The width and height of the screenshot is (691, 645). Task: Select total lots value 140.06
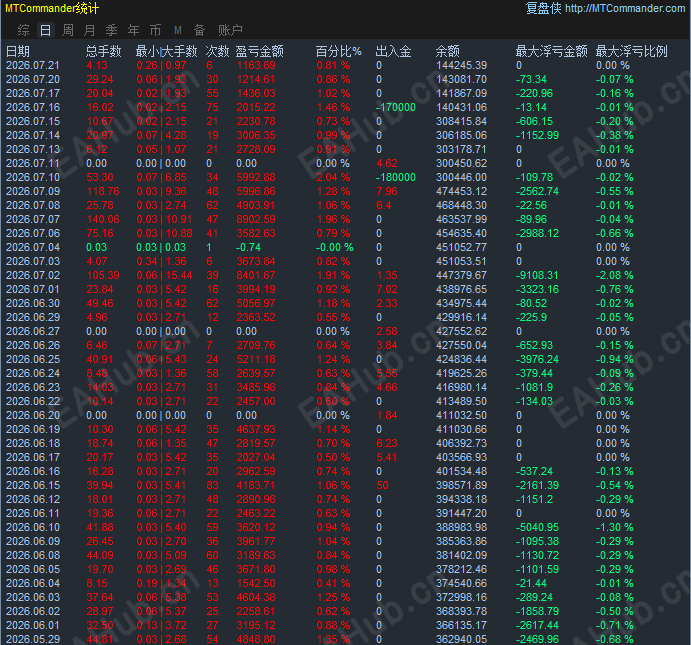pyautogui.click(x=103, y=219)
